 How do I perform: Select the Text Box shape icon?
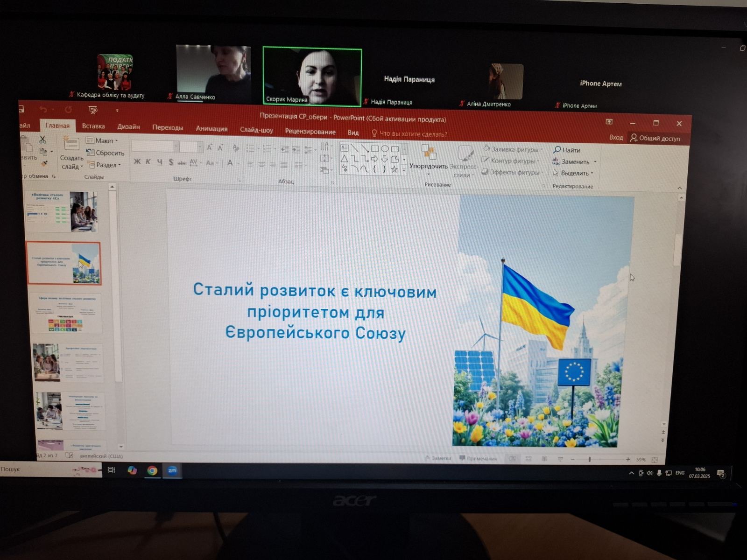point(345,147)
